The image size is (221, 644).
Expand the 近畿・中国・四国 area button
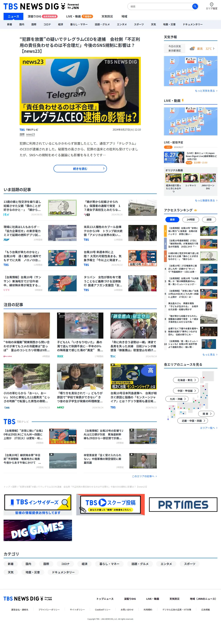point(192,421)
